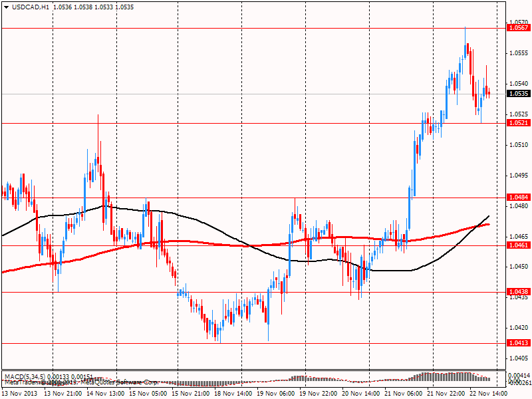532x399 pixels.
Task: Select the 1.0438 red price level label
Action: click(x=519, y=291)
